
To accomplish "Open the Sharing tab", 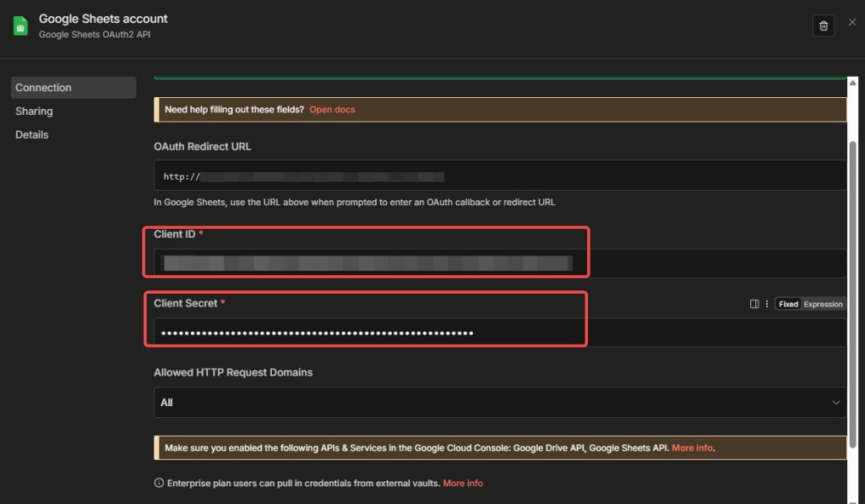I will [x=34, y=111].
